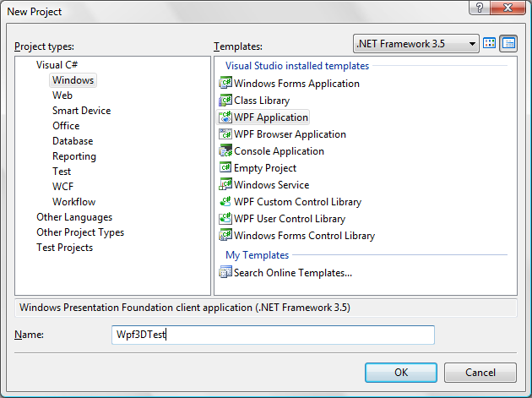Select the Web project type
The height and width of the screenshot is (398, 532).
62,95
